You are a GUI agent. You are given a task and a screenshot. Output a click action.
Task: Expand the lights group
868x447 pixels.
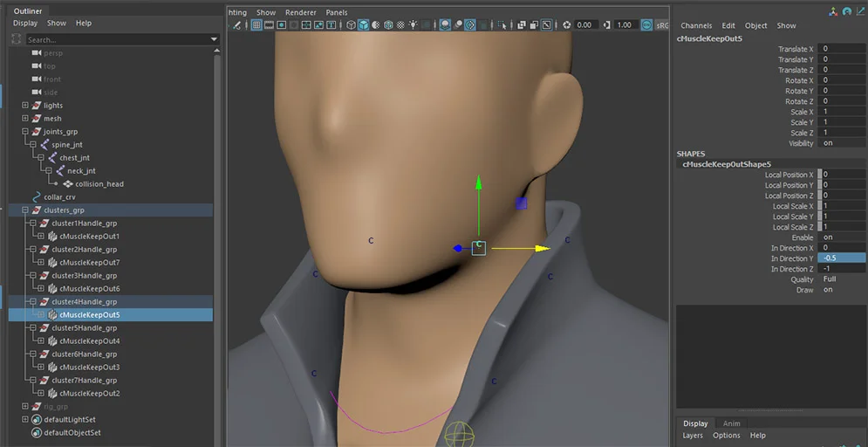[25, 106]
